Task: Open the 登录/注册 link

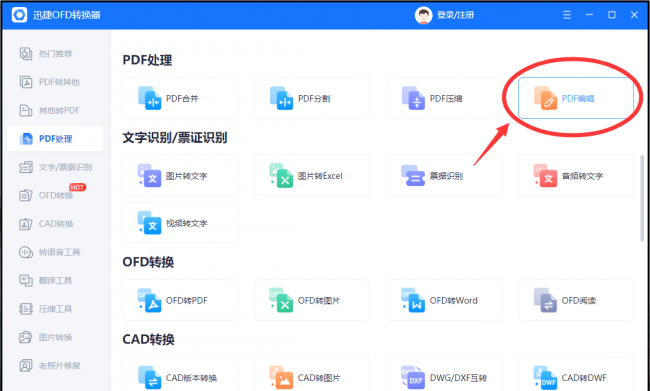Action: [456, 15]
